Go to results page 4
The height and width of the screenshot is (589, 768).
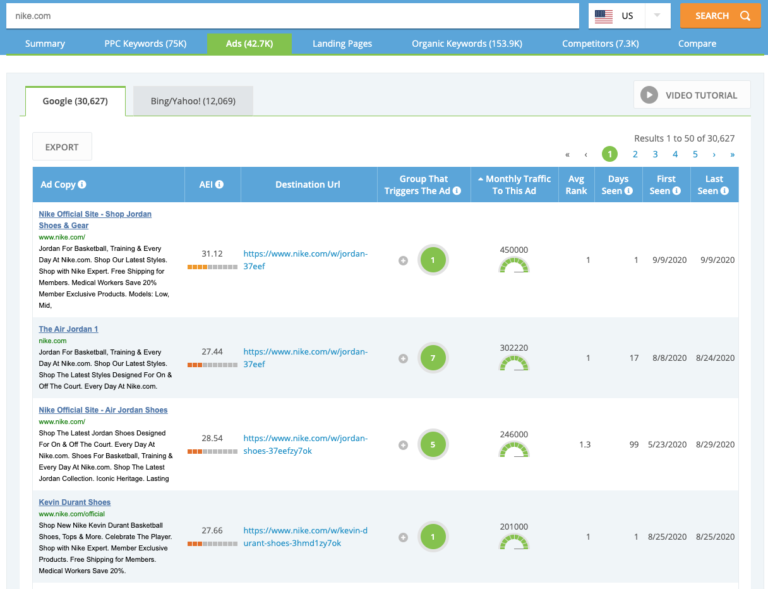coord(675,154)
